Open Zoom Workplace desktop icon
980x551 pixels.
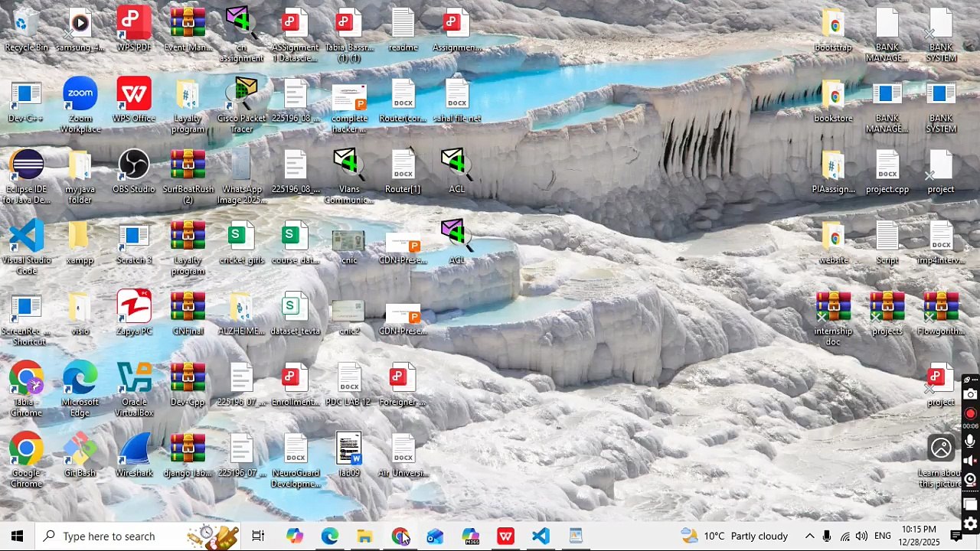click(80, 106)
